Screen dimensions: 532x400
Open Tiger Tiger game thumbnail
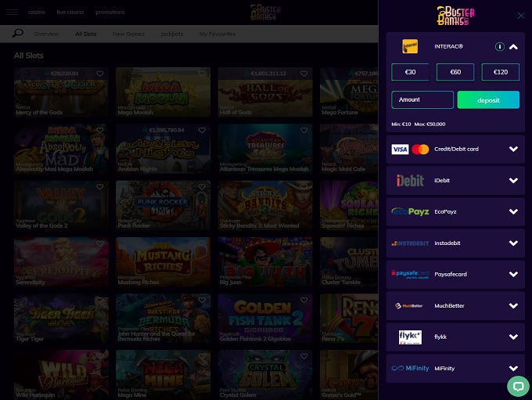coord(61,318)
